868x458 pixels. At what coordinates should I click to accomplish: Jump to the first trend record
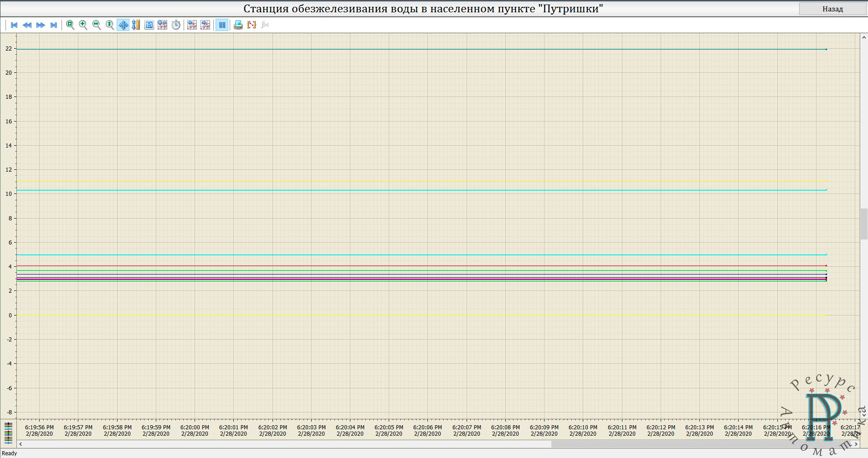[x=14, y=25]
